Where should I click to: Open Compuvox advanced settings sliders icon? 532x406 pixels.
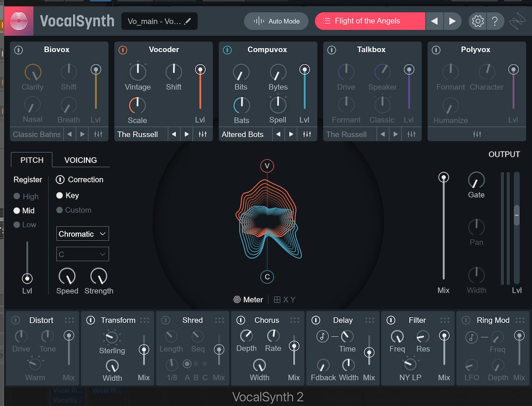click(x=307, y=134)
